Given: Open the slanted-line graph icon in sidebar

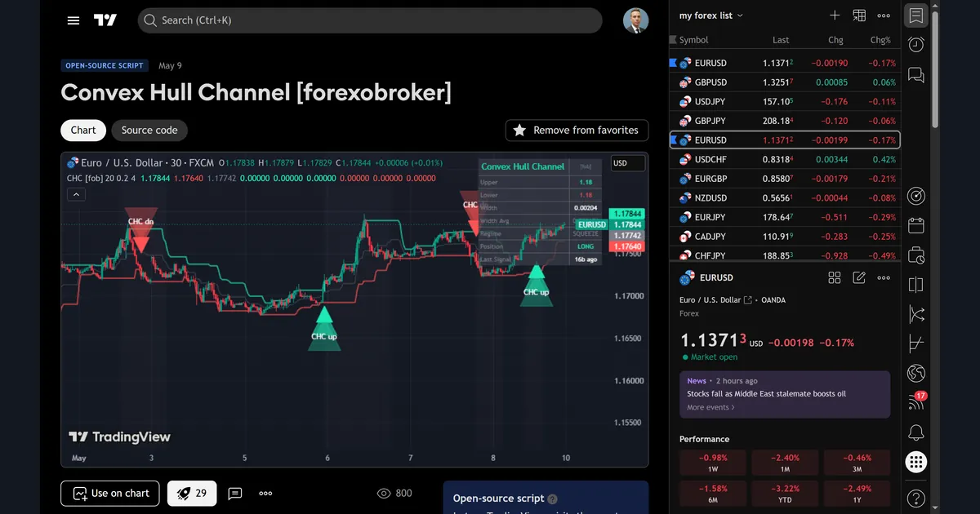Looking at the screenshot, I should 916,343.
